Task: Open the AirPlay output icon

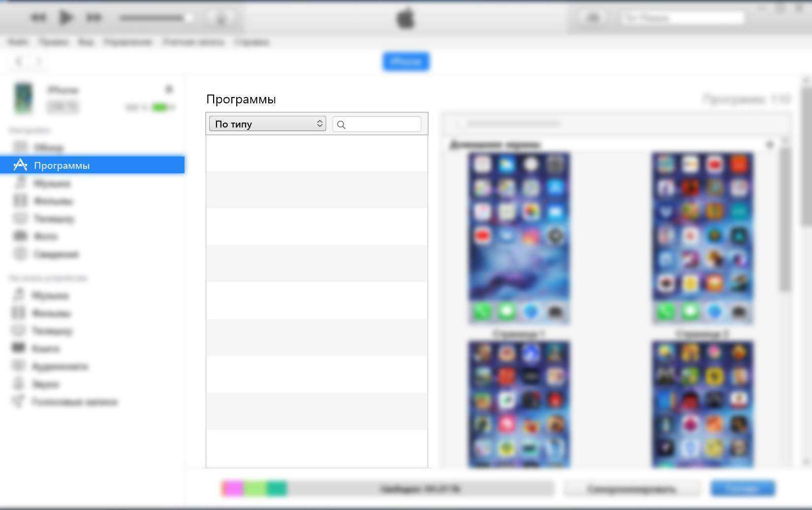Action: [221, 19]
